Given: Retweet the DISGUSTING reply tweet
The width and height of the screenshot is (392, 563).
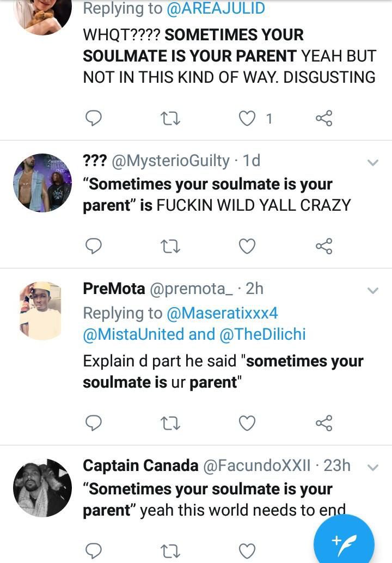Looking at the screenshot, I should point(171,118).
